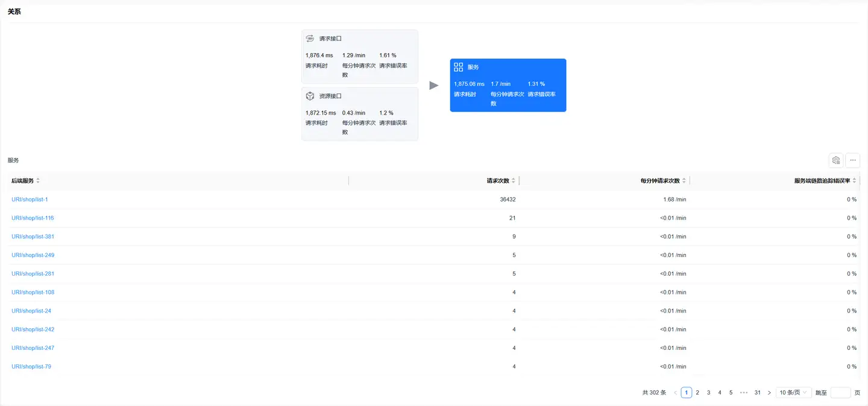The height and width of the screenshot is (406, 868).
Task: Open the table column settings gear icon
Action: [836, 160]
